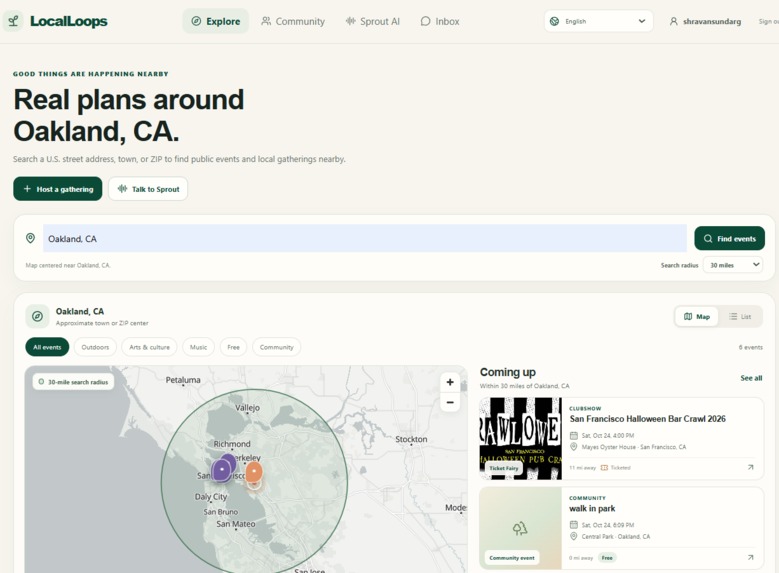Image resolution: width=779 pixels, height=573 pixels.
Task: Click 'Map centered near Oakland, CA.' text
Action: tap(68, 265)
